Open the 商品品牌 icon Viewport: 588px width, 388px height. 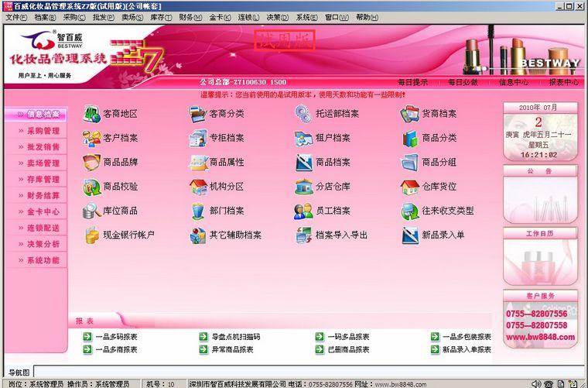pos(91,163)
